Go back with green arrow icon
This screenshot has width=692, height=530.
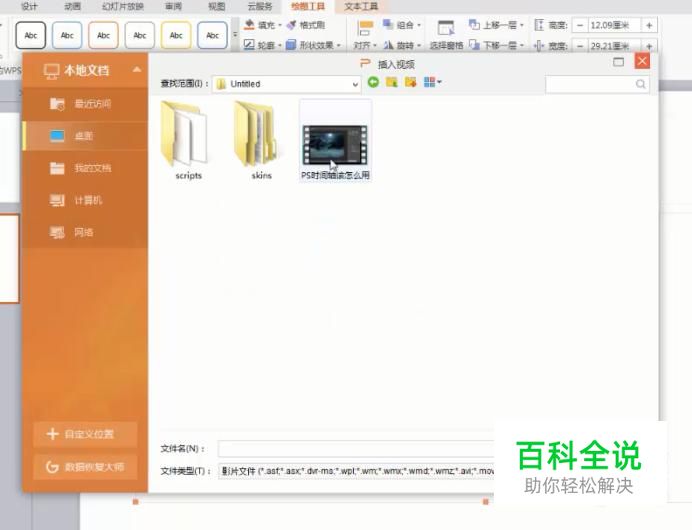pos(373,82)
